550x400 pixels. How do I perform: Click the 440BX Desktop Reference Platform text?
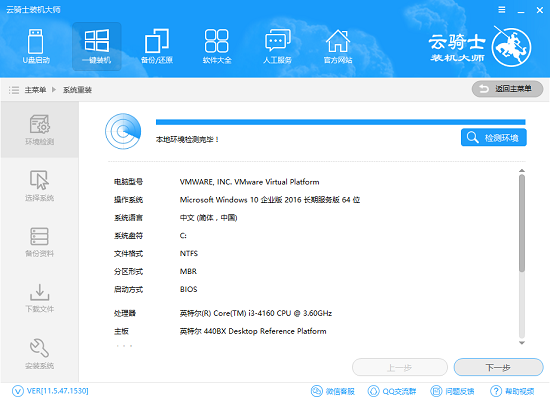pyautogui.click(x=253, y=331)
